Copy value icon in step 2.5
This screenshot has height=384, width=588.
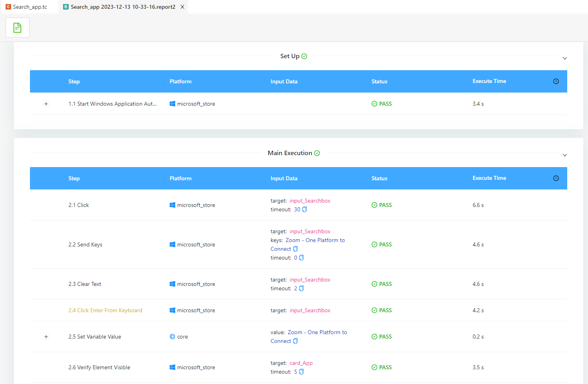tap(295, 341)
